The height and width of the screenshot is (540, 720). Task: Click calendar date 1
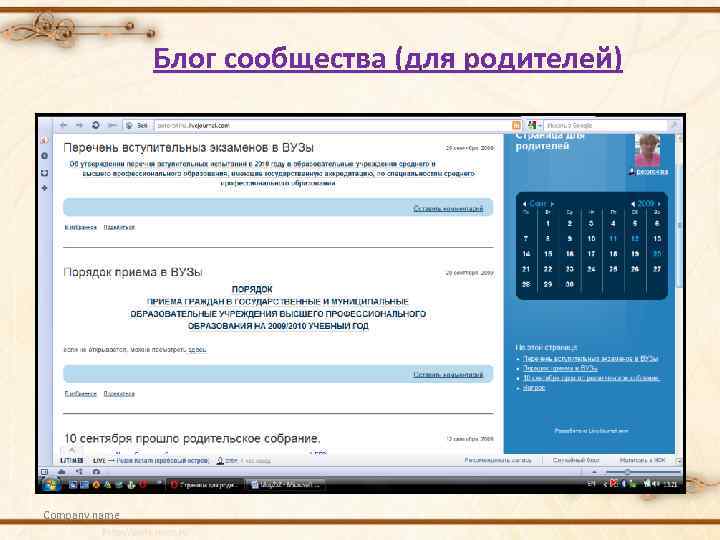tap(548, 224)
